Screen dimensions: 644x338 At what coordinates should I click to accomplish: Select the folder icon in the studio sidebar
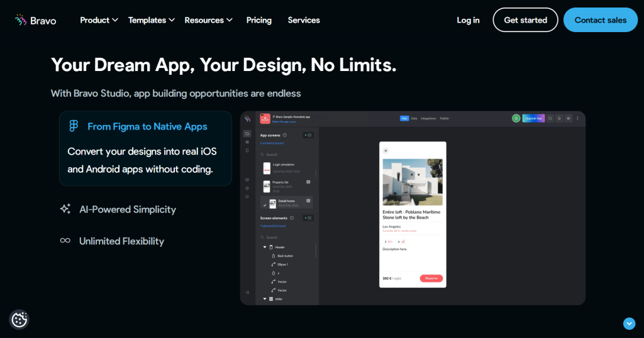click(x=247, y=134)
